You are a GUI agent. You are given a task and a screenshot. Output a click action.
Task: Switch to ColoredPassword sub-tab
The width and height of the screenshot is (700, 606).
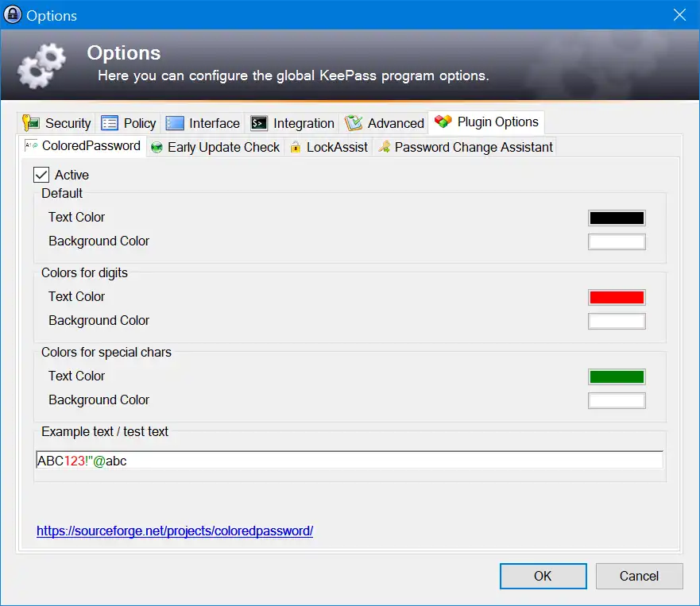click(x=83, y=146)
